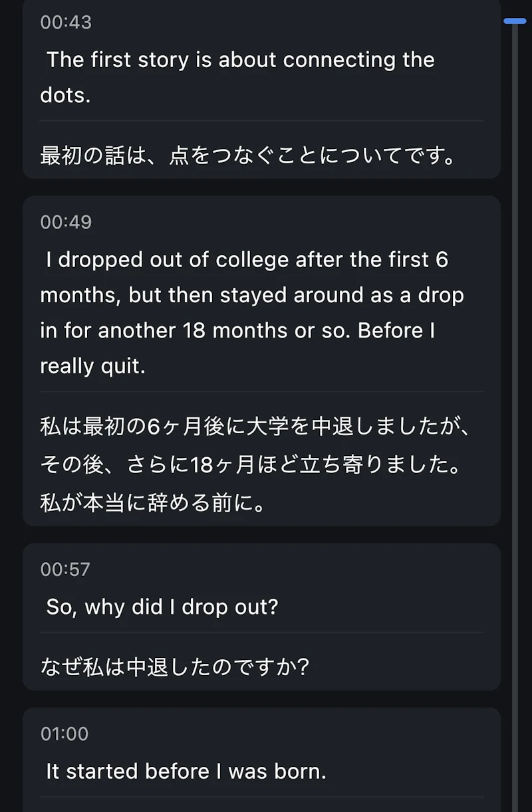Select the Japanese translation "なぜ私は中退したのですか?"
The image size is (532, 812).
[176, 666]
